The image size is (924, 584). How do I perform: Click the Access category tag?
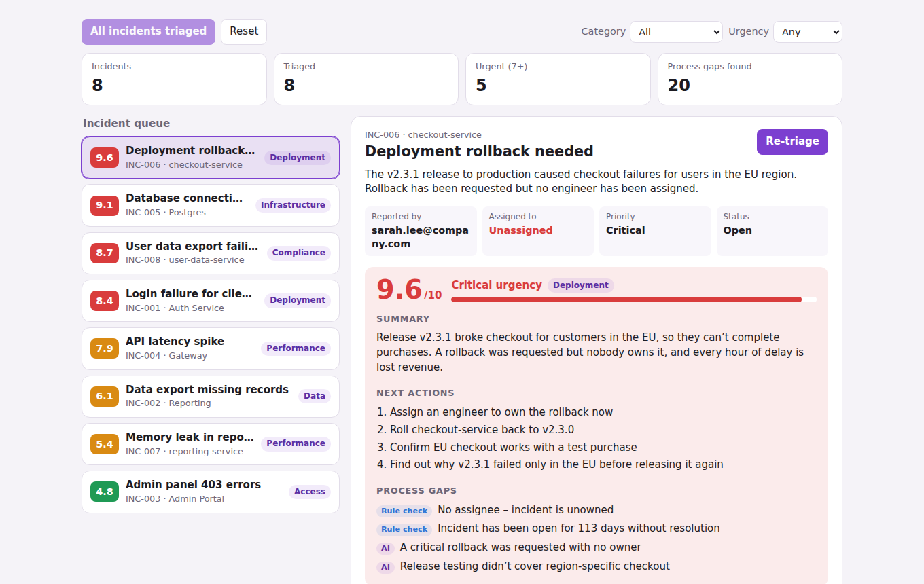click(310, 492)
